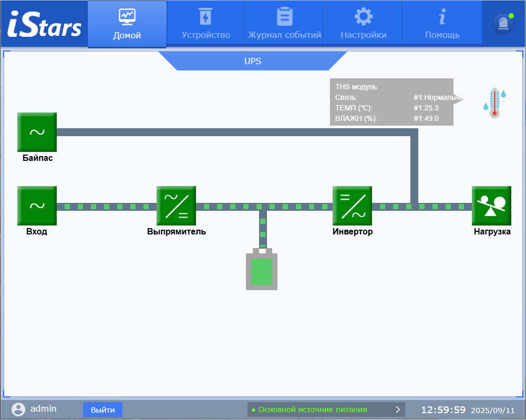Click the alarm bell indicator icon

point(503,24)
